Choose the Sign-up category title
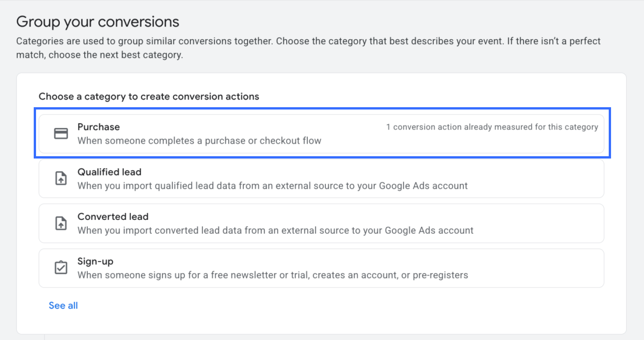The height and width of the screenshot is (340, 644). (x=95, y=262)
